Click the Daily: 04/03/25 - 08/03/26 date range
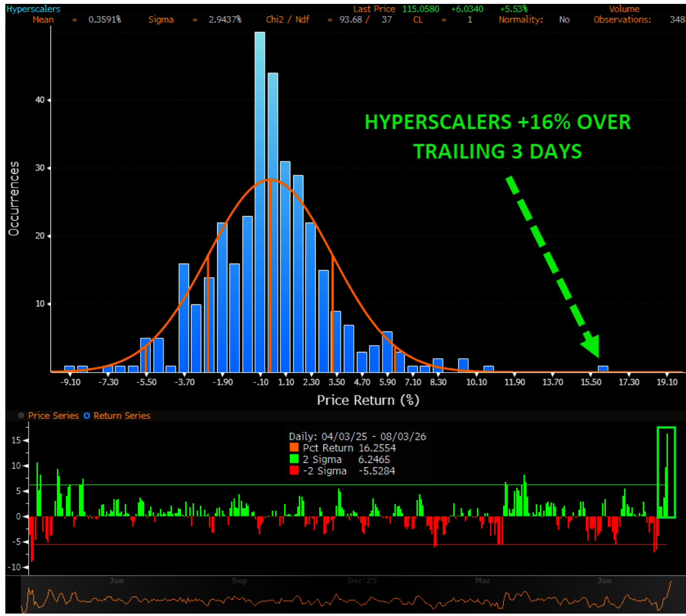Screen dimensions: 686x616 click(358, 436)
